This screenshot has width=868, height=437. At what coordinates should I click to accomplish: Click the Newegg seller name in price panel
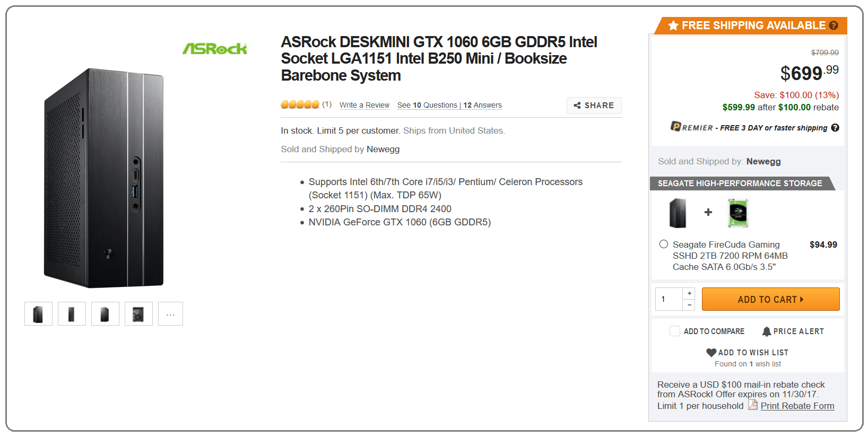coord(763,161)
